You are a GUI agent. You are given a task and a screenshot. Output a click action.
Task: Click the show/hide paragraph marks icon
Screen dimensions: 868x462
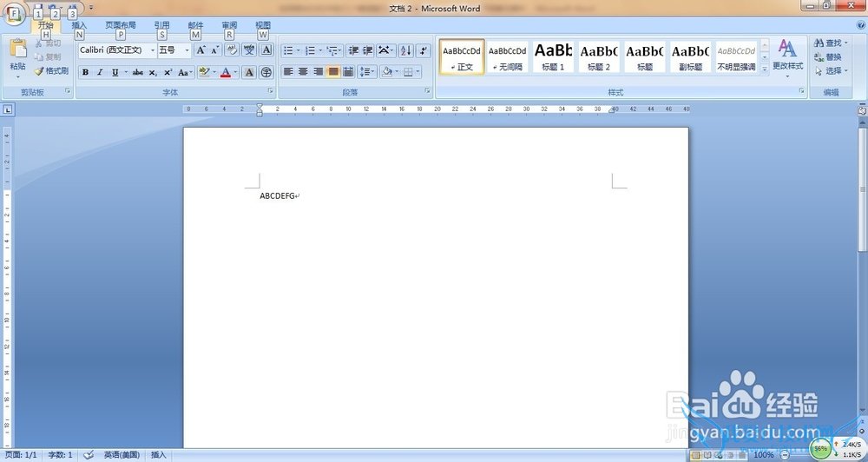coord(423,50)
